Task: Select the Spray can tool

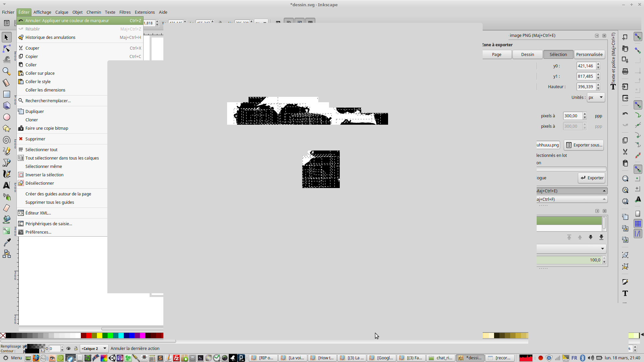Action: pyautogui.click(x=6, y=197)
